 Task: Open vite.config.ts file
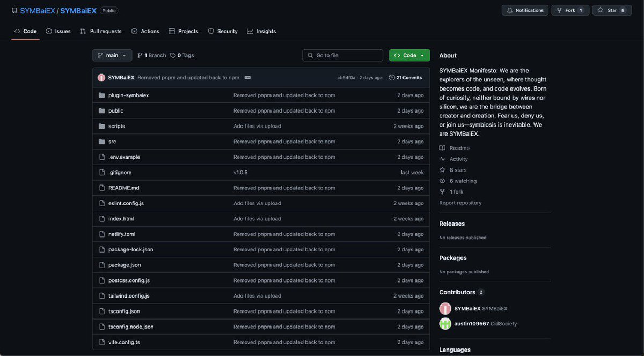(x=124, y=342)
